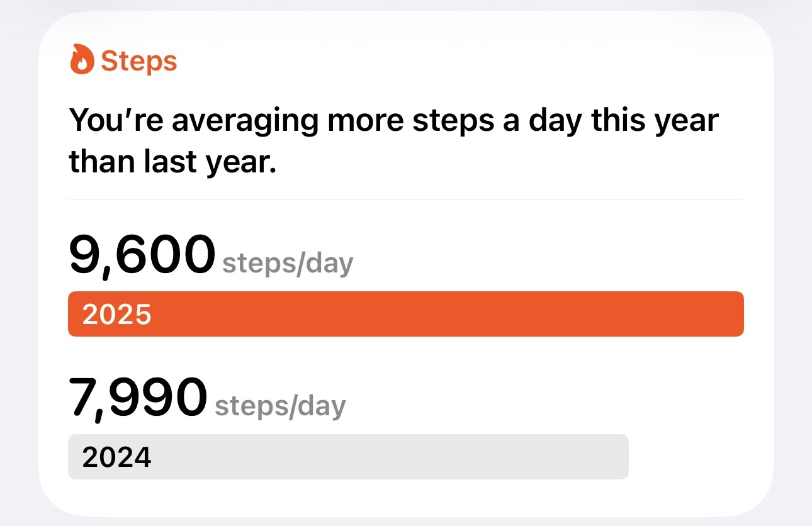Tap the steps/day unit label
Viewport: 812px width, 526px height.
(x=288, y=263)
